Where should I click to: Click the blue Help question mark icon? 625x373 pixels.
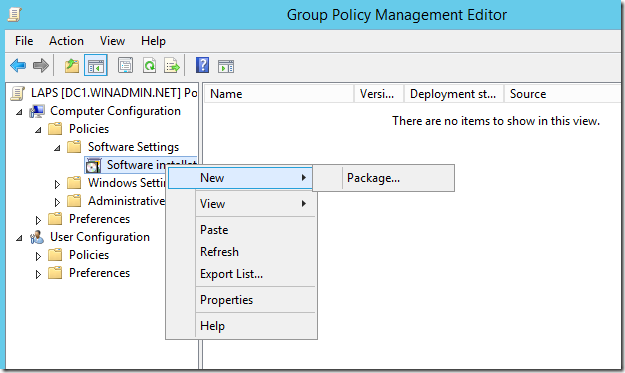pos(202,65)
